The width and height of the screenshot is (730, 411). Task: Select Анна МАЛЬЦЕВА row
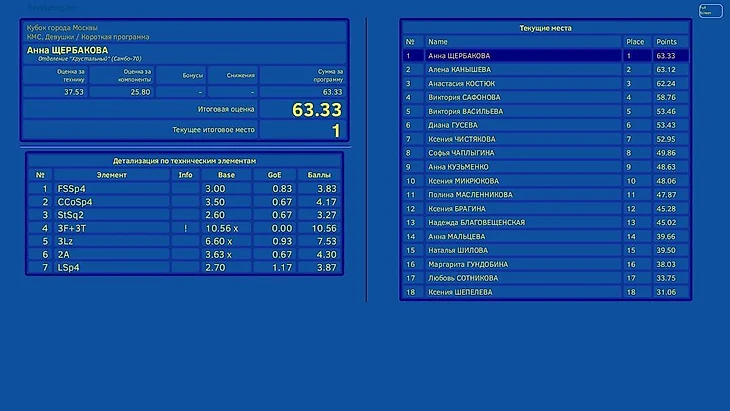pyautogui.click(x=546, y=236)
